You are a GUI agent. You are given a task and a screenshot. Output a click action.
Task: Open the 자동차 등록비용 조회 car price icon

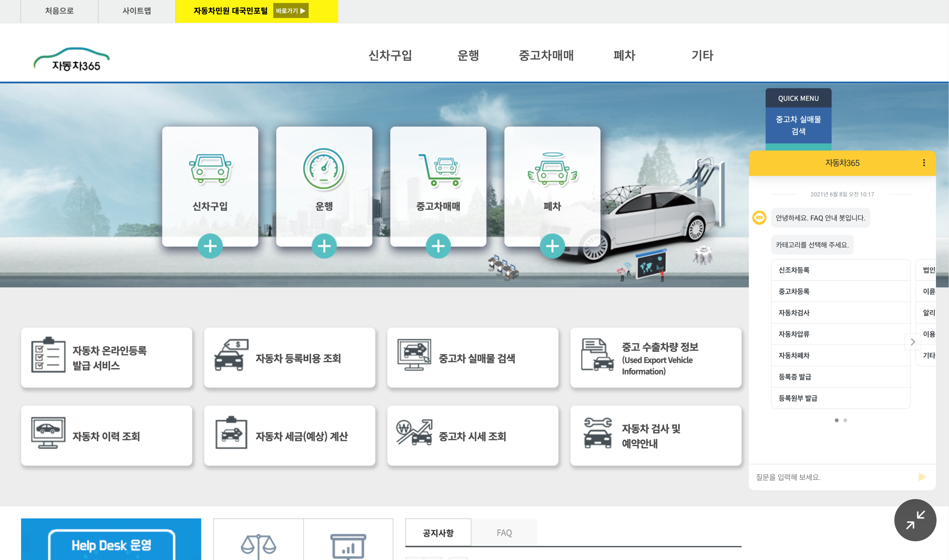tap(231, 355)
